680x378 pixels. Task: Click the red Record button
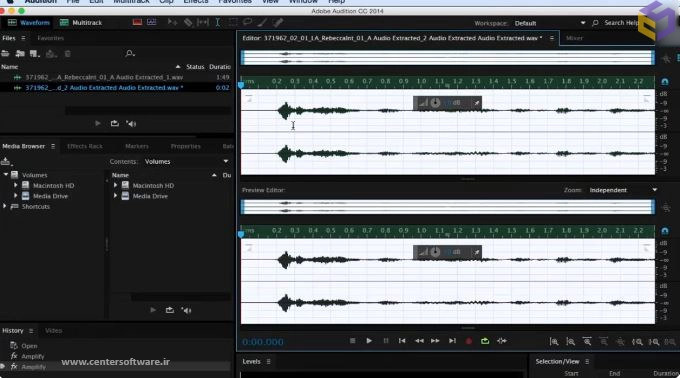468,341
